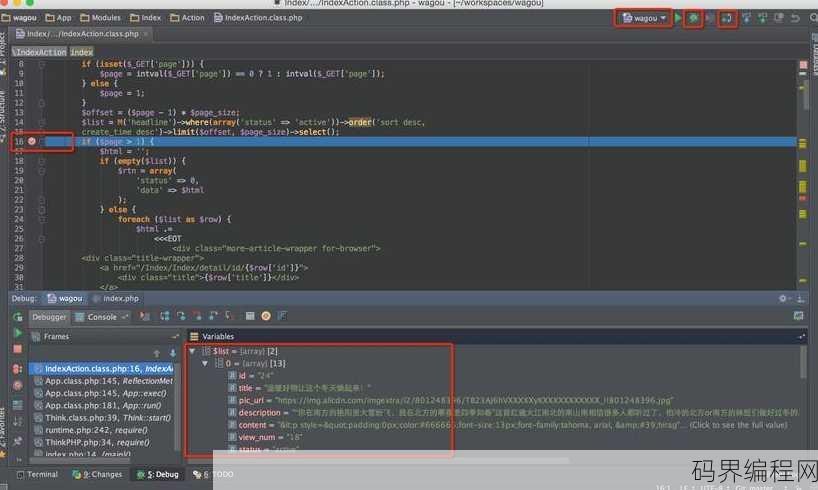
Task: Click the VCS update project icon
Action: pyautogui.click(x=747, y=18)
